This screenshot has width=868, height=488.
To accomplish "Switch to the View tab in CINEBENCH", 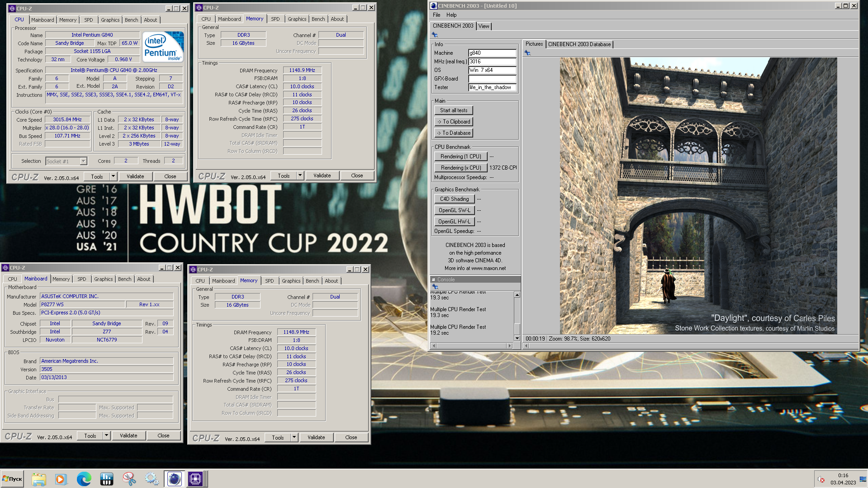I will 484,26.
